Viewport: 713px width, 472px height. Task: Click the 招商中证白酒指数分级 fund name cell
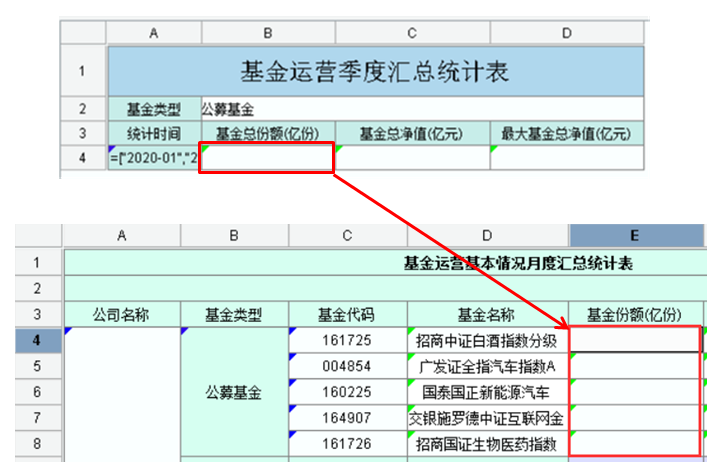coord(488,341)
